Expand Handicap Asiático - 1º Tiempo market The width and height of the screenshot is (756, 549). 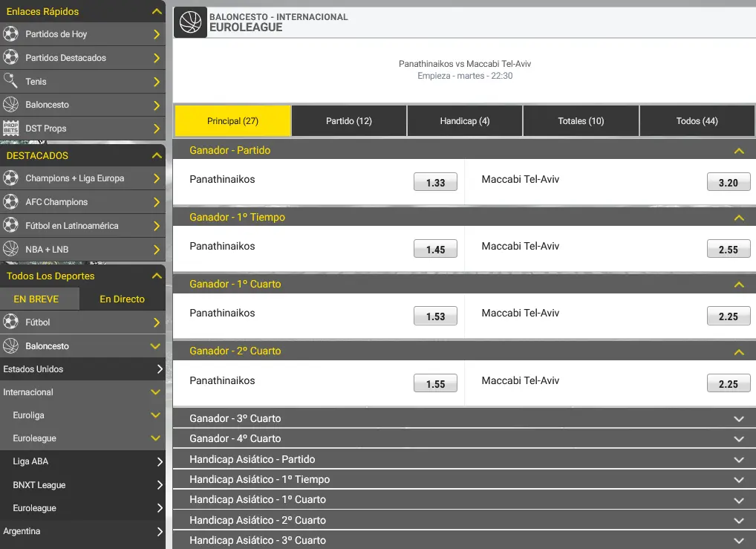(x=739, y=480)
